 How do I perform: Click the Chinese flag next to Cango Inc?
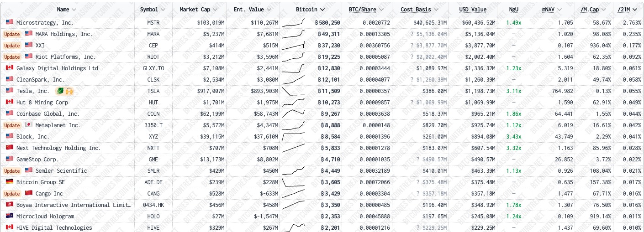coord(29,193)
